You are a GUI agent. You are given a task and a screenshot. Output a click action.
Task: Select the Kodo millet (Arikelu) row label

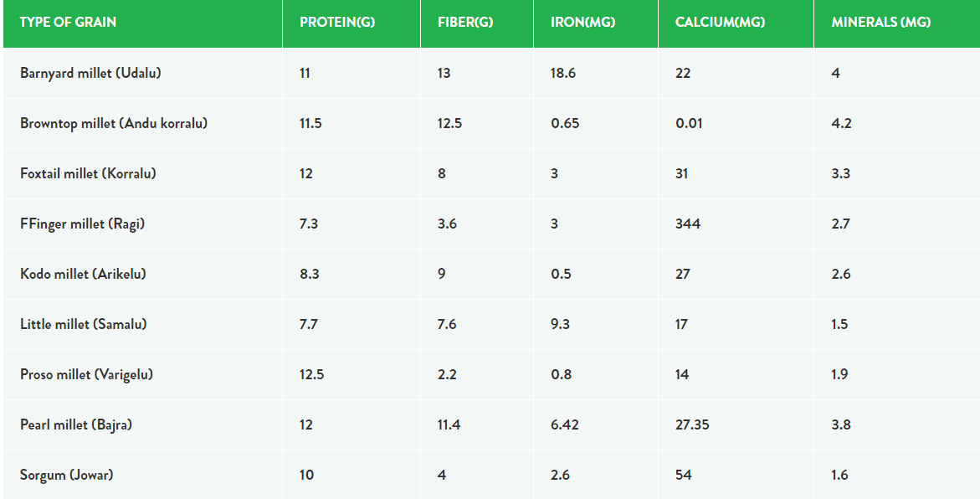coord(83,274)
